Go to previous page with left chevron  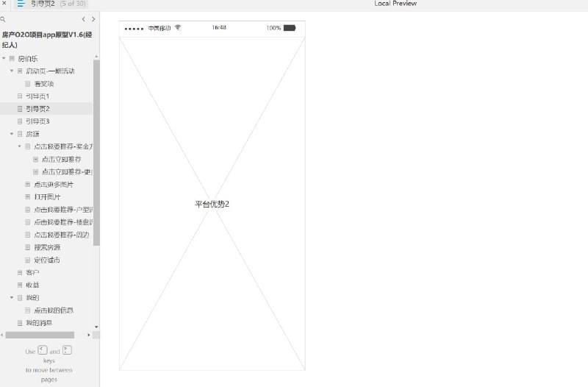(83, 19)
